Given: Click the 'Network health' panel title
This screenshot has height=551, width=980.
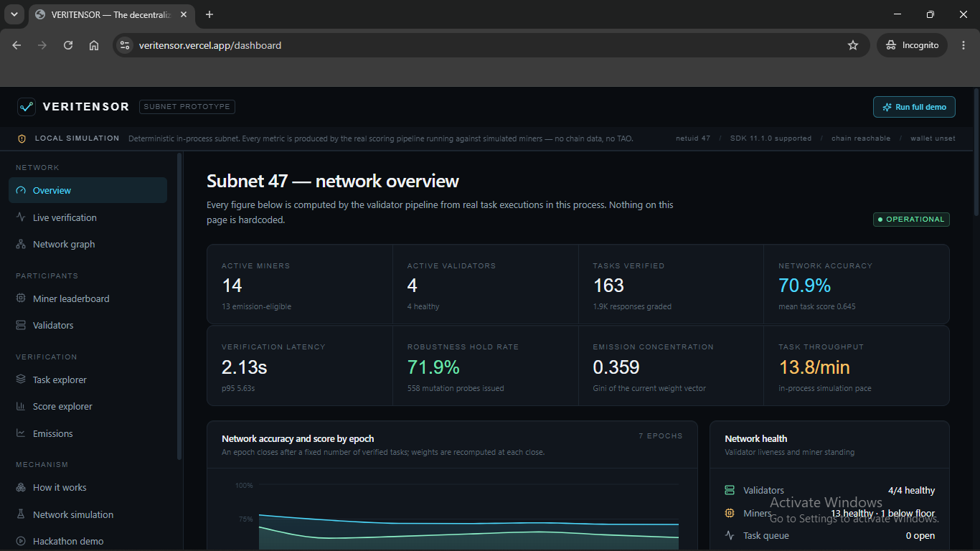Looking at the screenshot, I should 755,438.
